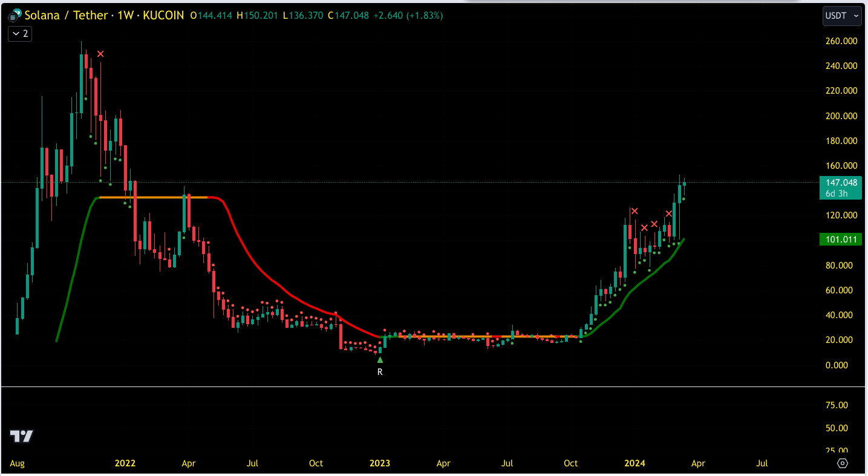
Task: Click the Aug label on the time axis
Action: [17, 463]
